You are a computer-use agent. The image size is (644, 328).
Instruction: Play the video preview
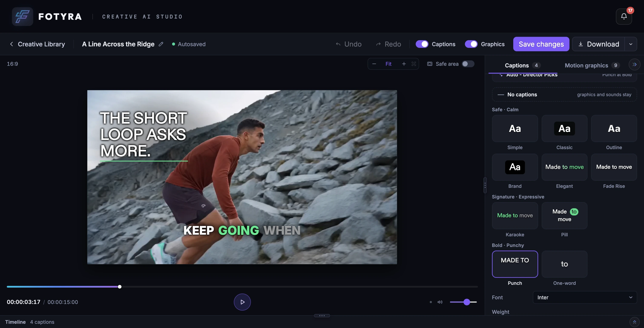point(242,302)
